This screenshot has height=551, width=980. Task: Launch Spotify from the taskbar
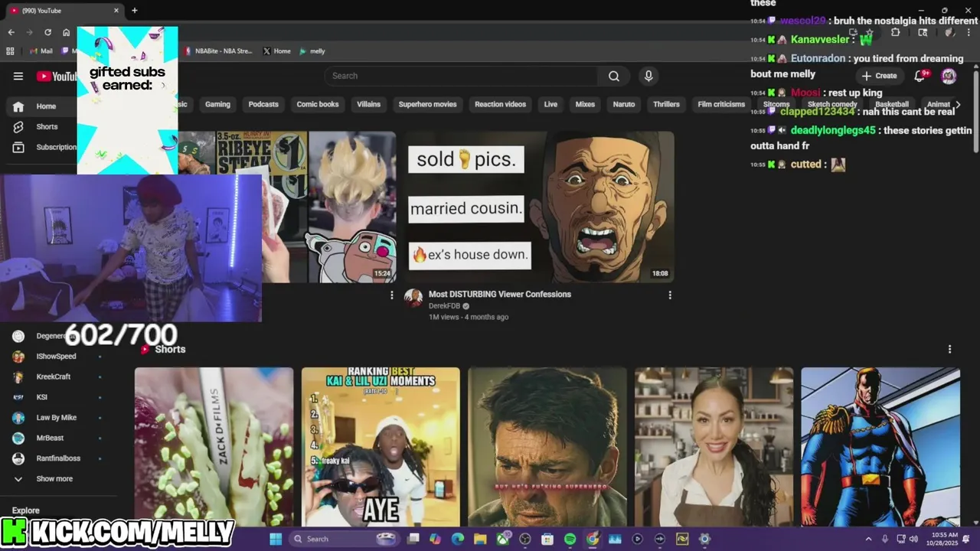[570, 539]
